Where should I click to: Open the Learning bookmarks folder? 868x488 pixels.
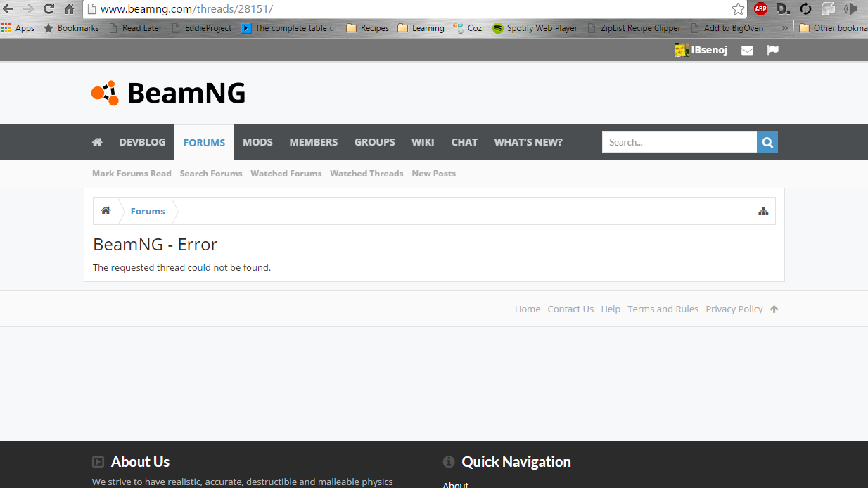click(421, 28)
